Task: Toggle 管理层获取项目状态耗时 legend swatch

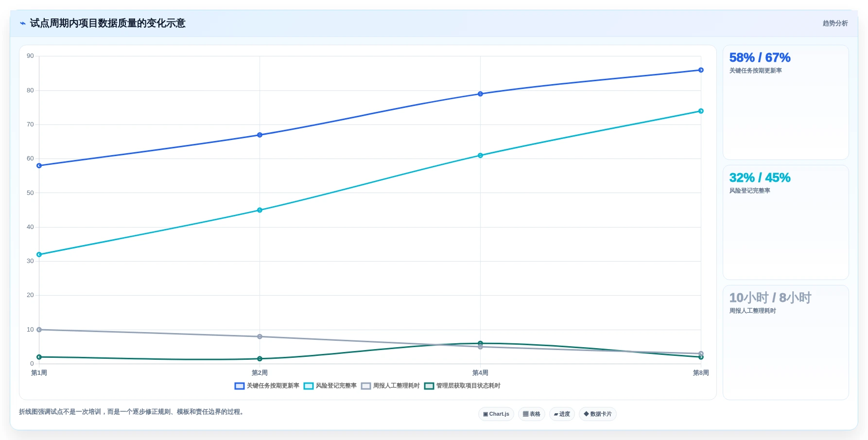Action: [429, 386]
